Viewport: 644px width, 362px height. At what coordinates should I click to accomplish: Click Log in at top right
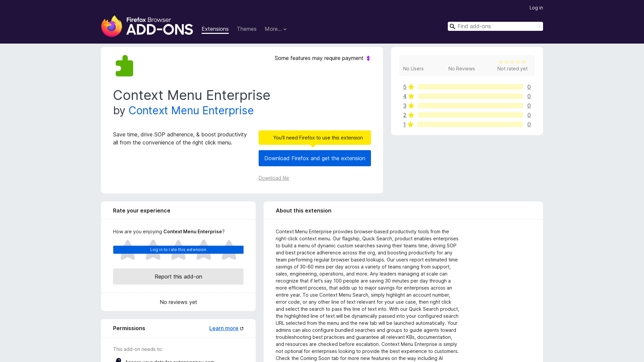coord(536,8)
